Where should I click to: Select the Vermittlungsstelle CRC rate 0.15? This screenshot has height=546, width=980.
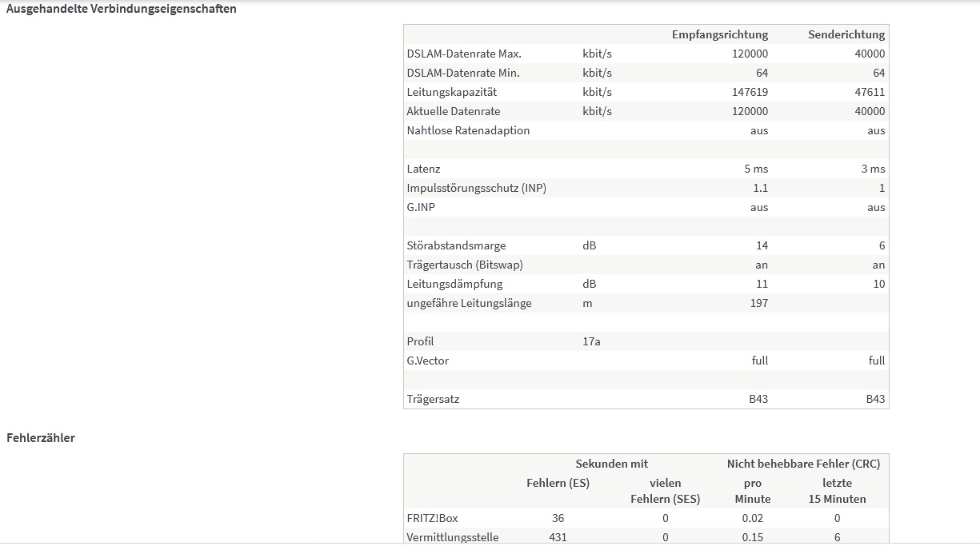[753, 537]
